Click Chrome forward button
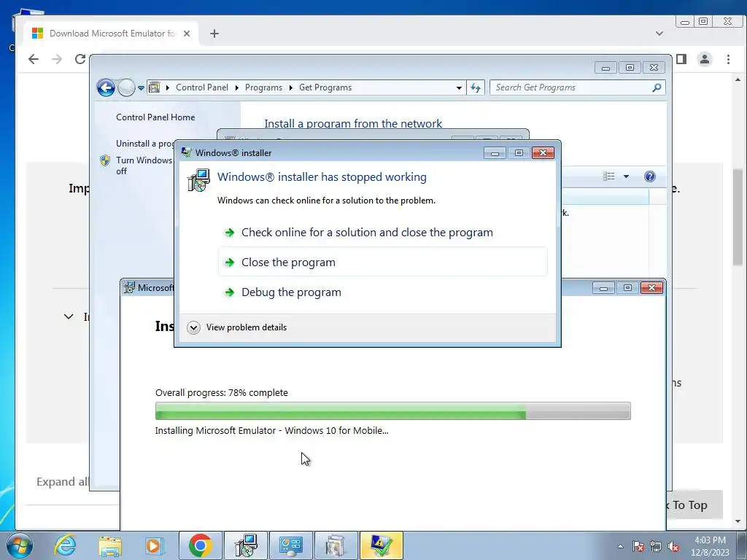 [57, 59]
